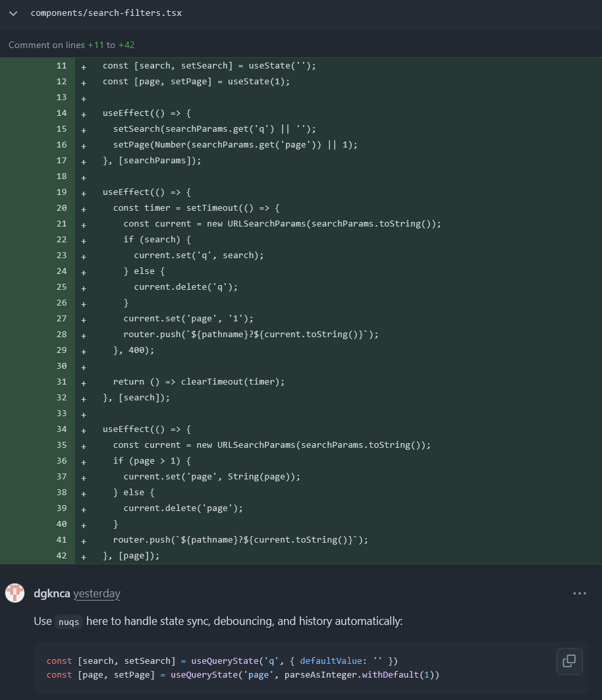
Task: Collapse the search-filters.tsx file chevron
Action: click(13, 13)
